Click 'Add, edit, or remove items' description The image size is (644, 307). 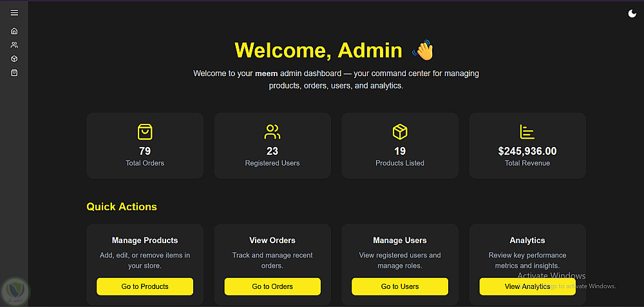coord(145,261)
